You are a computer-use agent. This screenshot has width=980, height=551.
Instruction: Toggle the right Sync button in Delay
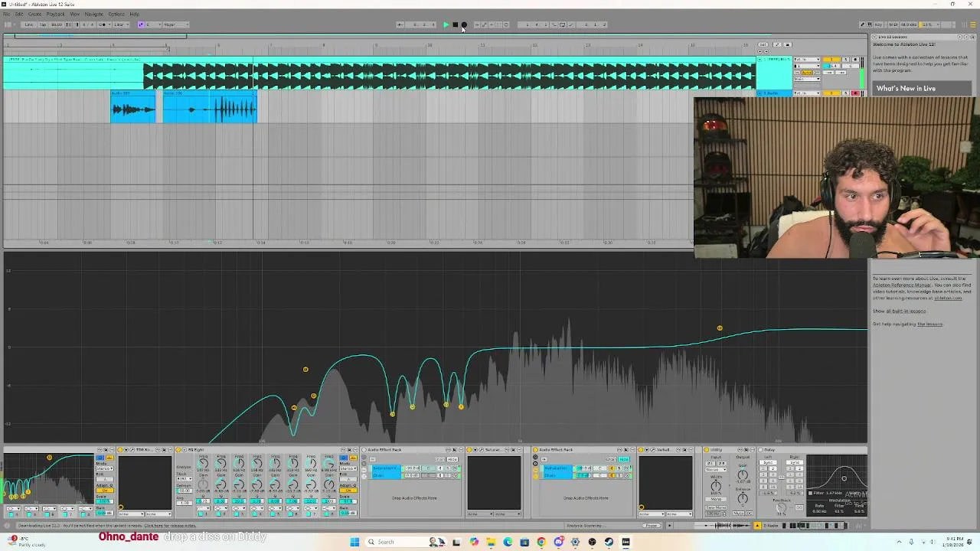795,462
